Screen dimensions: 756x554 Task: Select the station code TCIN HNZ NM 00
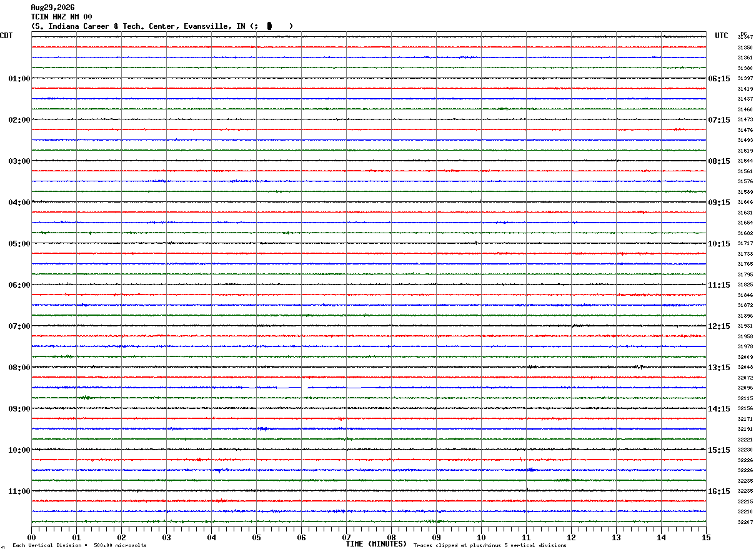pos(61,17)
